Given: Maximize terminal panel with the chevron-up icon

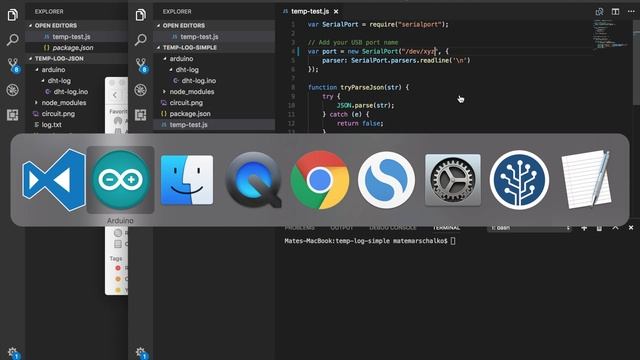Looking at the screenshot, I should click(x=615, y=228).
